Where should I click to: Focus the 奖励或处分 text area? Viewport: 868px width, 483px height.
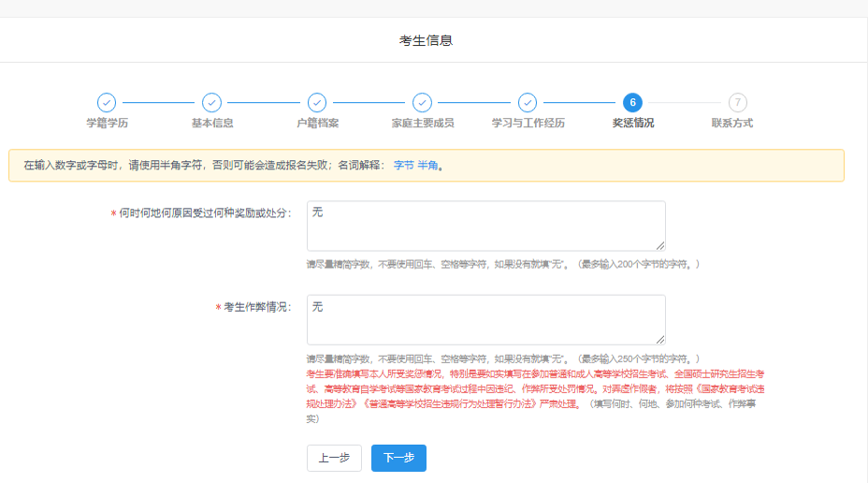[x=485, y=226]
